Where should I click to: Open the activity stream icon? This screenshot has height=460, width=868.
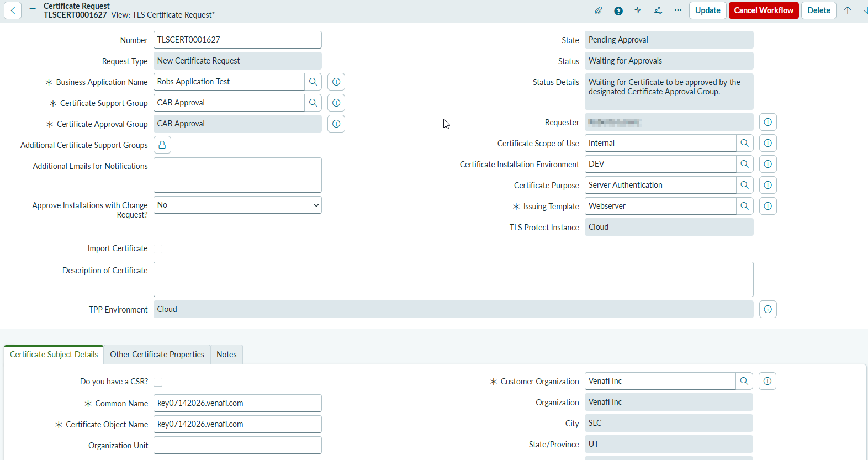(x=638, y=10)
